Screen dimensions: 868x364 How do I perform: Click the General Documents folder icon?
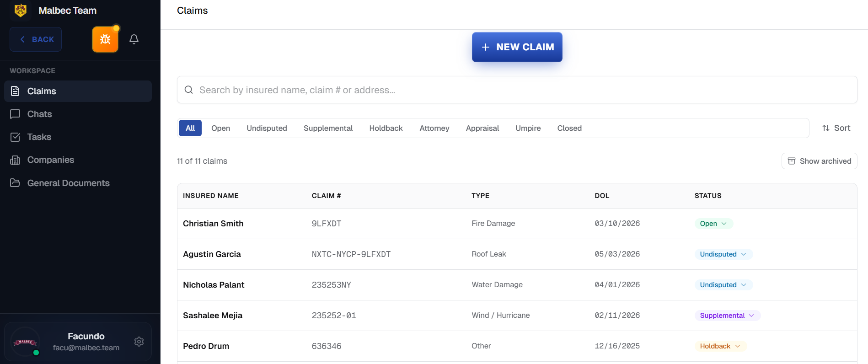15,183
